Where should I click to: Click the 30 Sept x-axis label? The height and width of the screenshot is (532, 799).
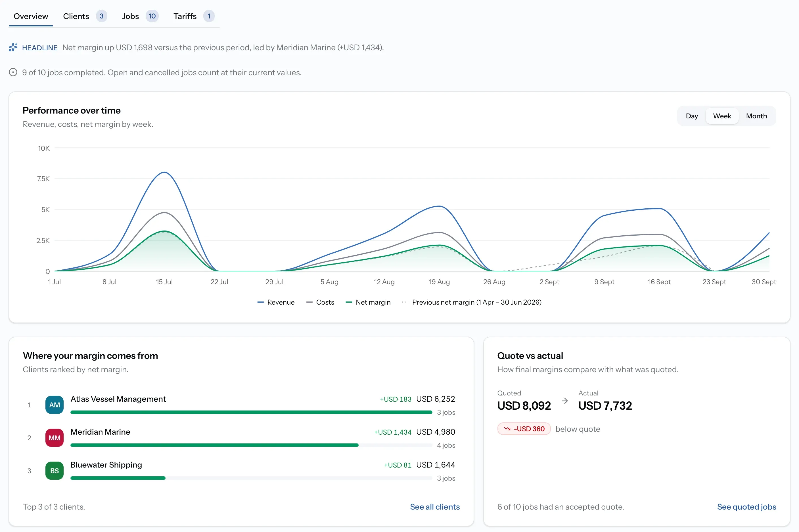point(764,282)
